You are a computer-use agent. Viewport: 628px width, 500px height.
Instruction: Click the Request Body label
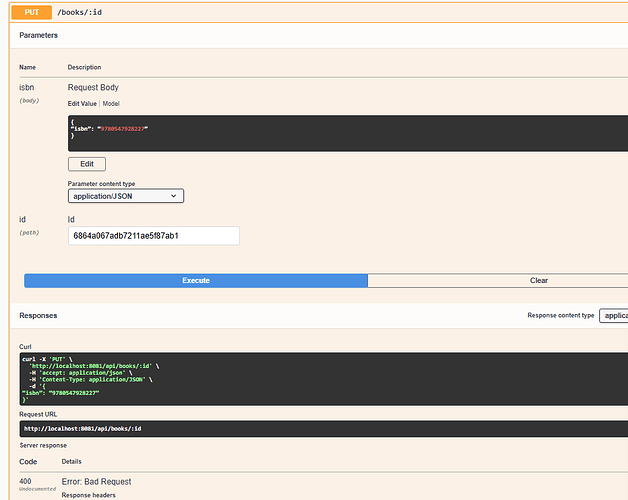(x=93, y=87)
